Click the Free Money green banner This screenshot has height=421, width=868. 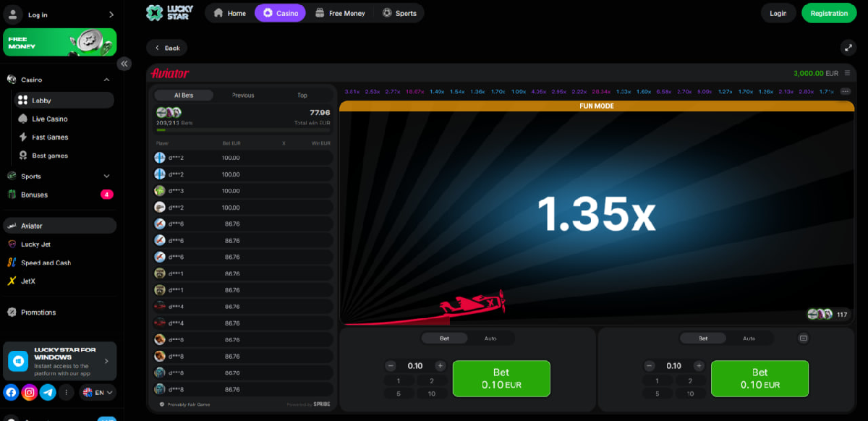59,42
